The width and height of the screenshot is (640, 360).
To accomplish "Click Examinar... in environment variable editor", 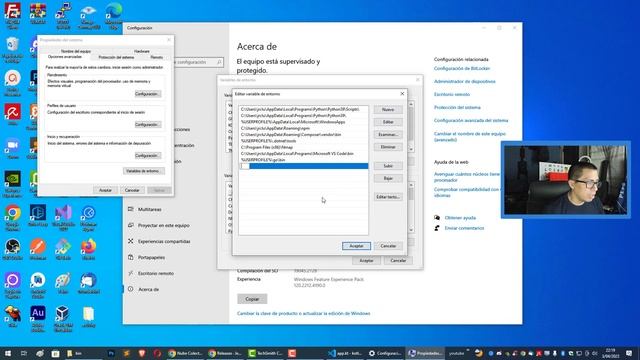I will (x=388, y=134).
